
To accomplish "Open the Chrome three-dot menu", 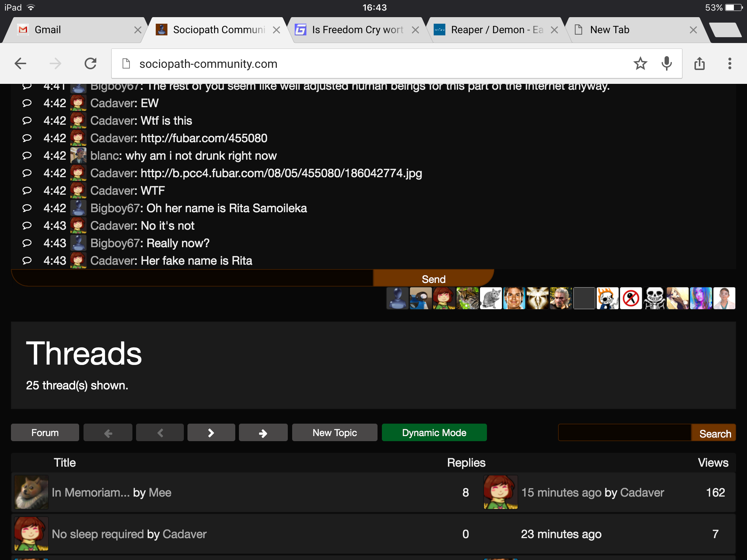I will click(729, 64).
